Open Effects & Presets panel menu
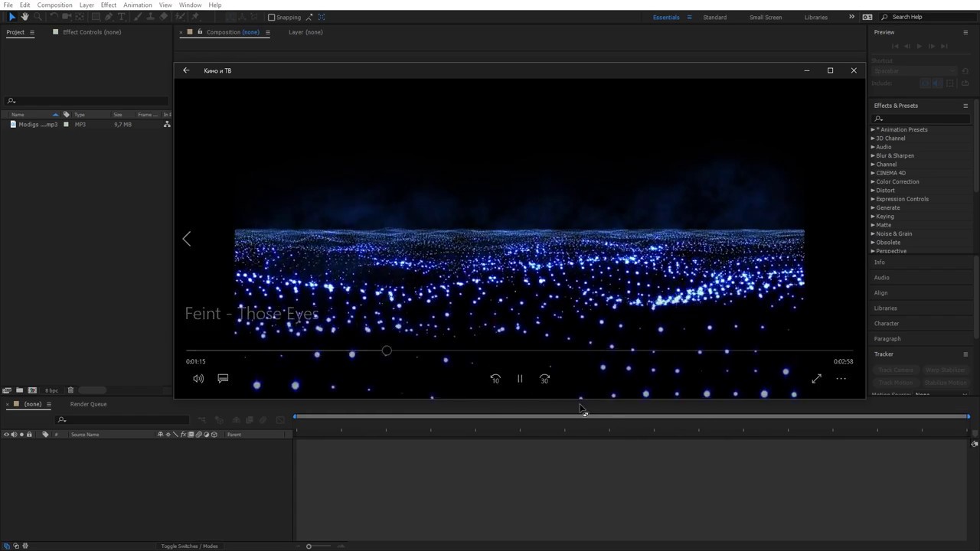The width and height of the screenshot is (980, 551). tap(965, 106)
